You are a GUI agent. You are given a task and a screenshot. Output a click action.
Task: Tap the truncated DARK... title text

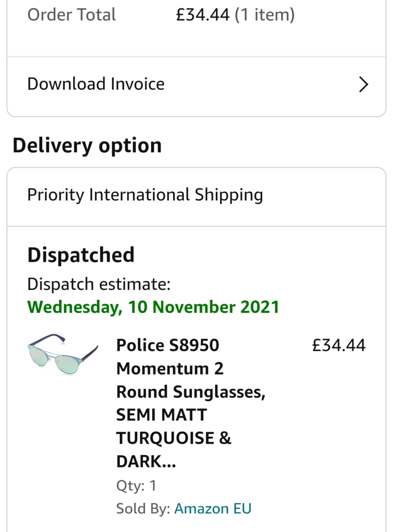(x=146, y=461)
